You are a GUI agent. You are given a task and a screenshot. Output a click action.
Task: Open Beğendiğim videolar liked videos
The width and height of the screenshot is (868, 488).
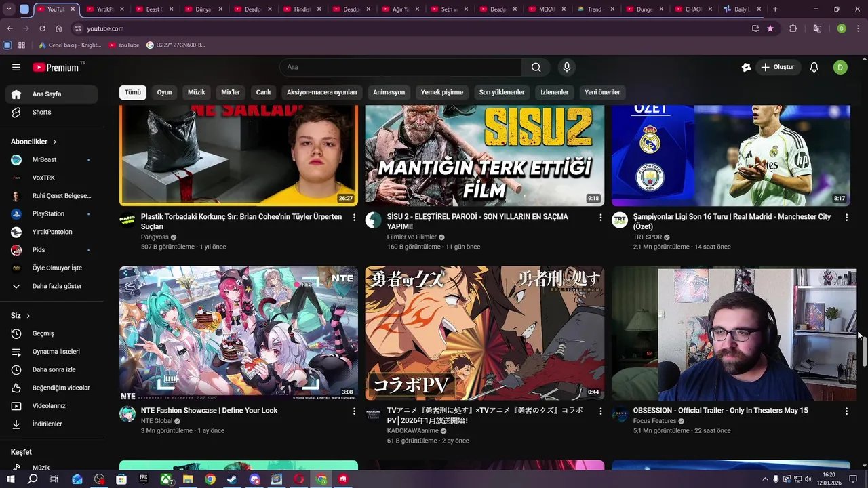click(52, 388)
